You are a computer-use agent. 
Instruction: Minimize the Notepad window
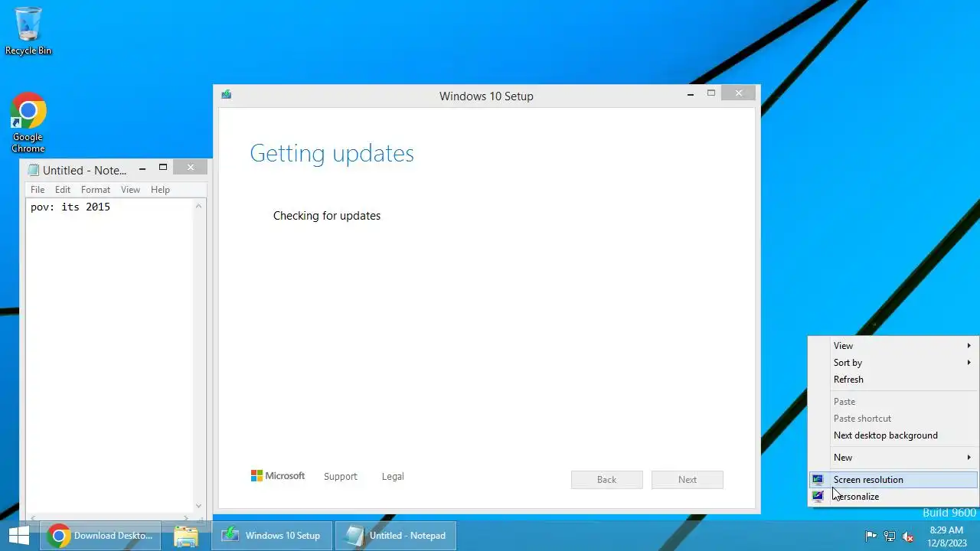click(142, 169)
